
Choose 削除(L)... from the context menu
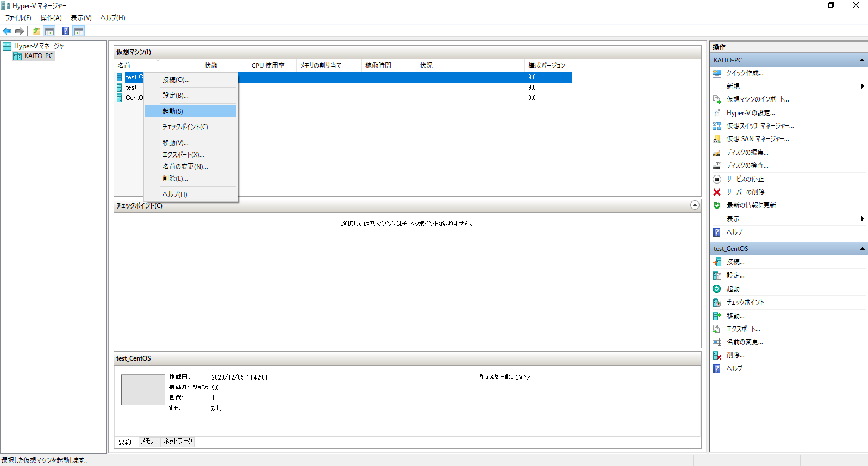tap(191, 179)
